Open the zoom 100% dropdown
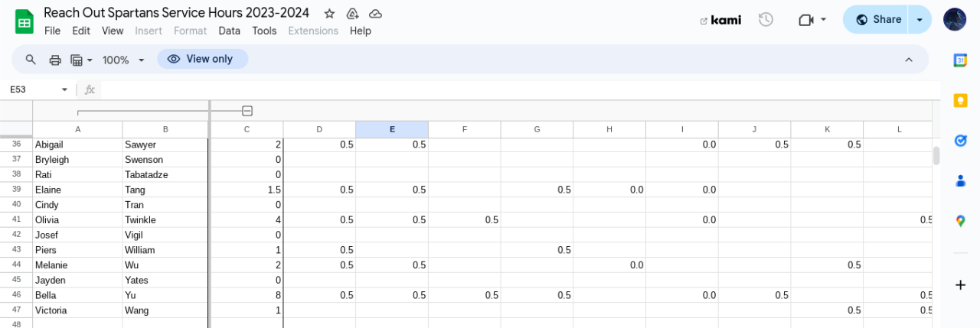The width and height of the screenshot is (980, 328). pos(123,60)
